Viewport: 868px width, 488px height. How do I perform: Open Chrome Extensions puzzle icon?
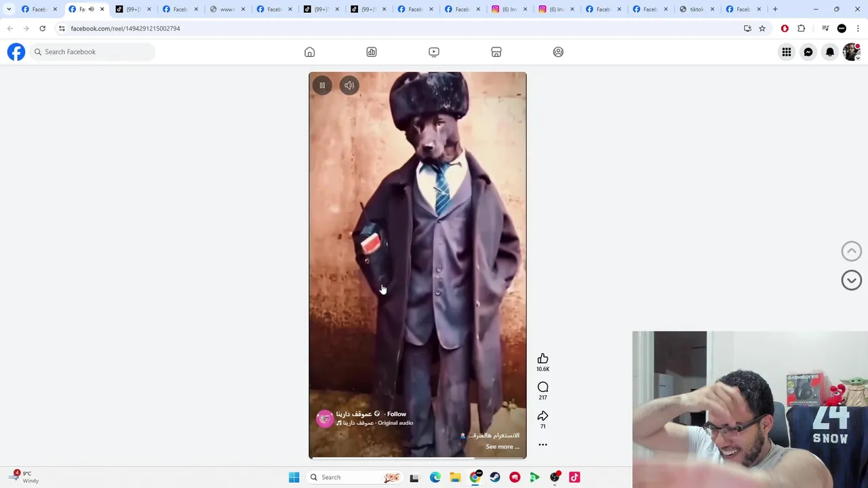(x=802, y=28)
